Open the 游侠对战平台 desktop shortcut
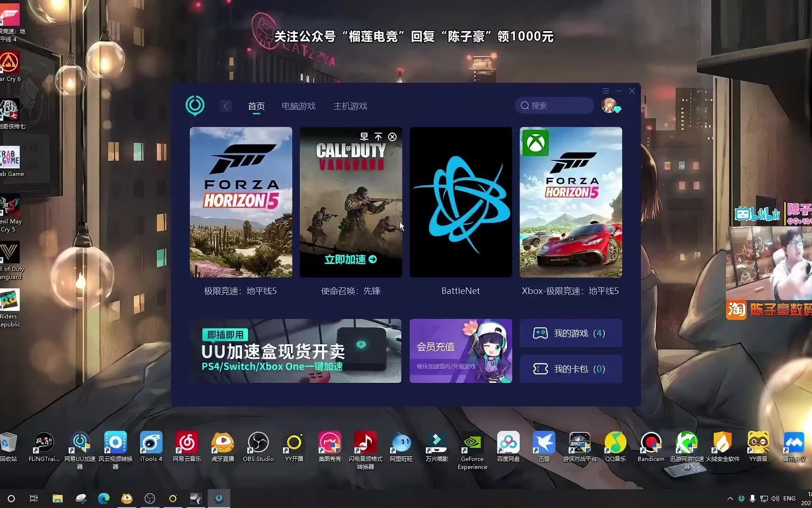 [580, 447]
